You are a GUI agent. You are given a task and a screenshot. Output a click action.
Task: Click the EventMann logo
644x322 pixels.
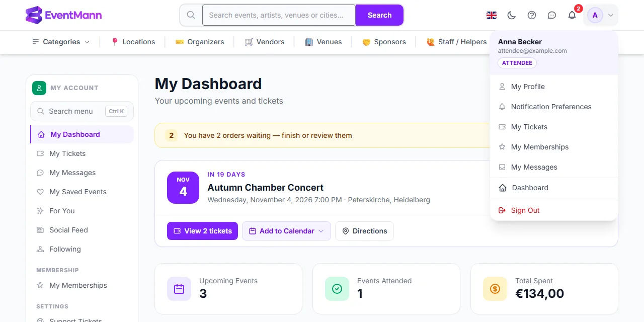click(x=63, y=15)
